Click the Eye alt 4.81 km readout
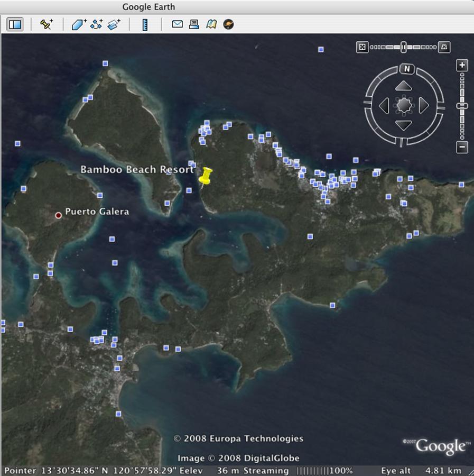Screen dimensions: 474x476 tap(421, 471)
